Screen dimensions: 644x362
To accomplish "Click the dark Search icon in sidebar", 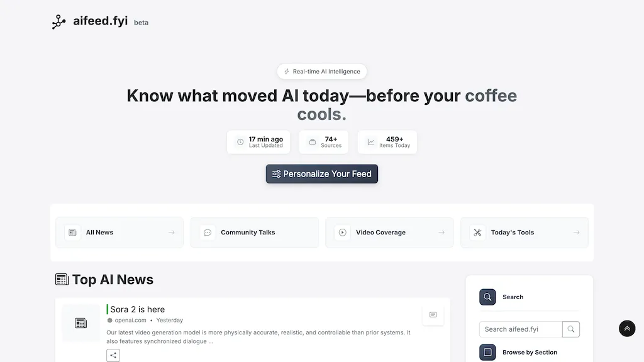I will coord(487,297).
